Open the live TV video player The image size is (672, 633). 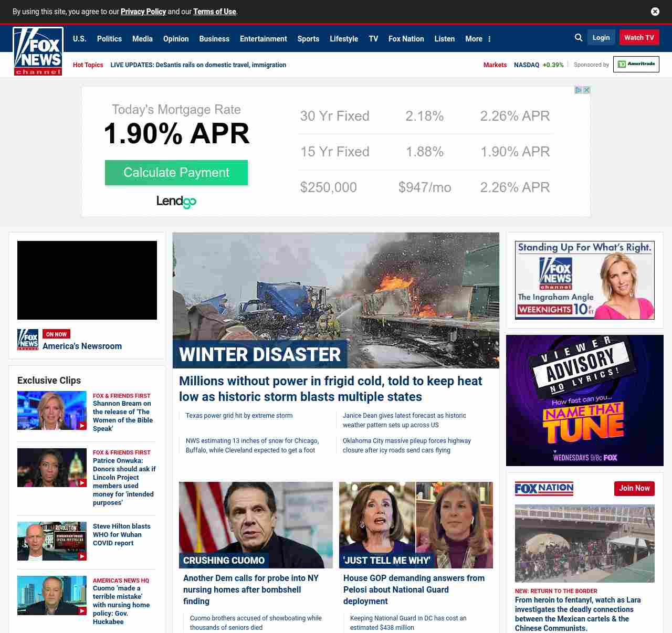87,280
